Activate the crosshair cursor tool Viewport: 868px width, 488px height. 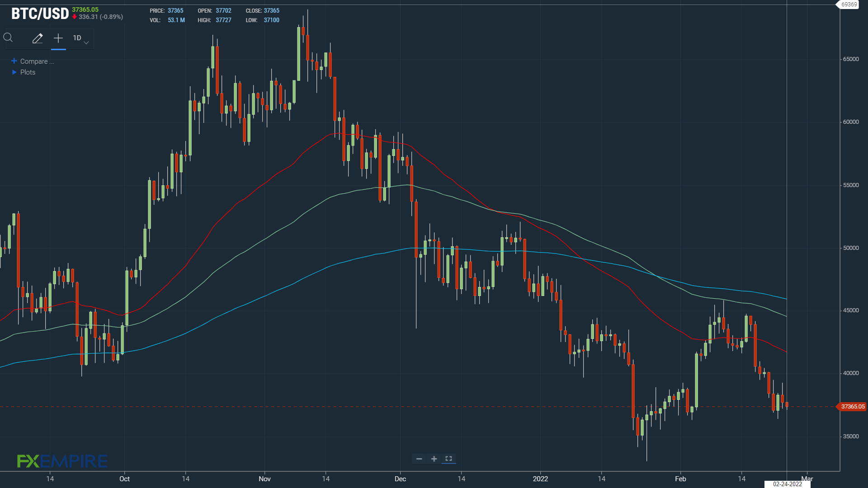(58, 38)
